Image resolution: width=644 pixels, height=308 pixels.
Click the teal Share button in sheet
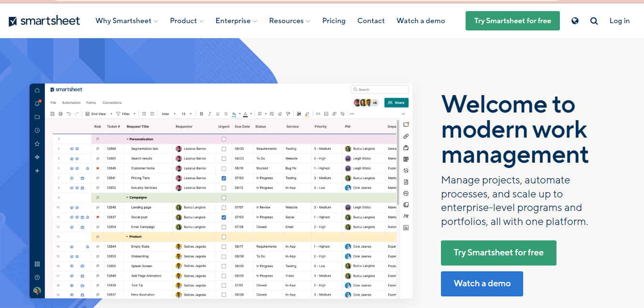396,103
